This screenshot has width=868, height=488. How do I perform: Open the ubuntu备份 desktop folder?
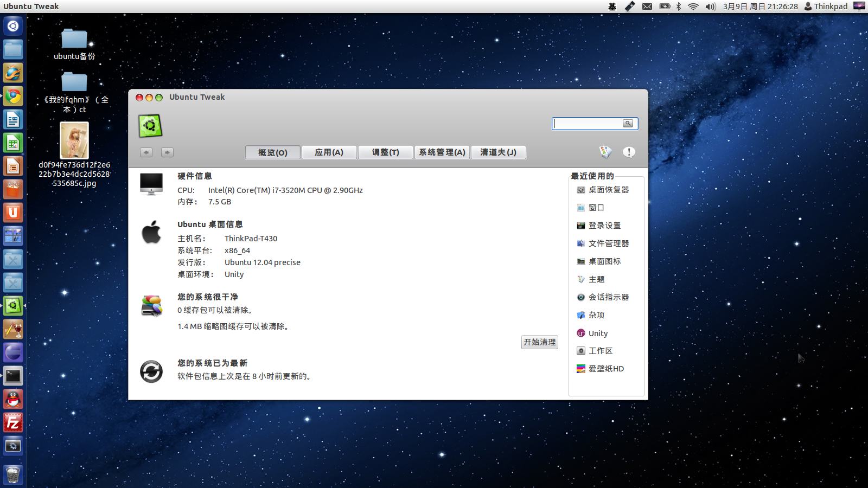click(74, 44)
